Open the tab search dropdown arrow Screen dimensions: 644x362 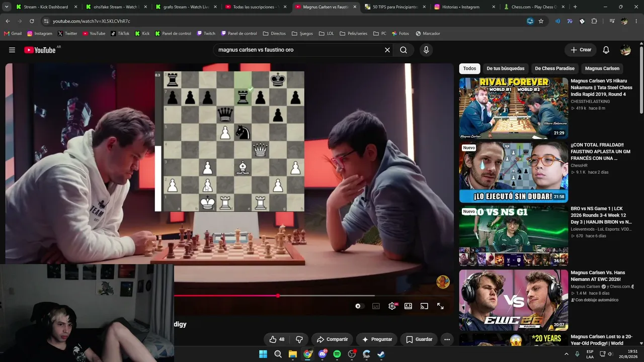(7, 7)
